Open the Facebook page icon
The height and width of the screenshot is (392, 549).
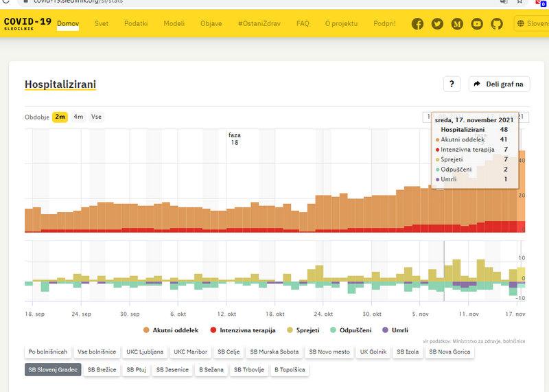tap(417, 24)
